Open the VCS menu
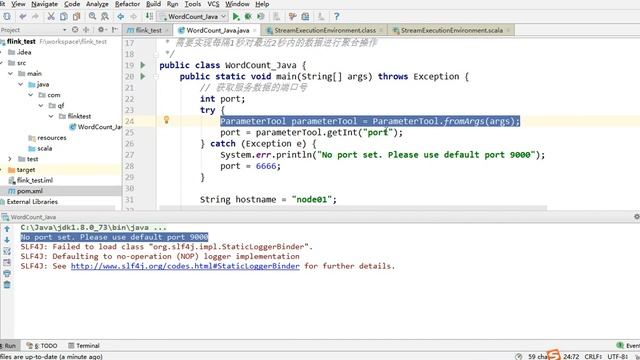Viewport: 640px width, 360px height. tap(213, 4)
